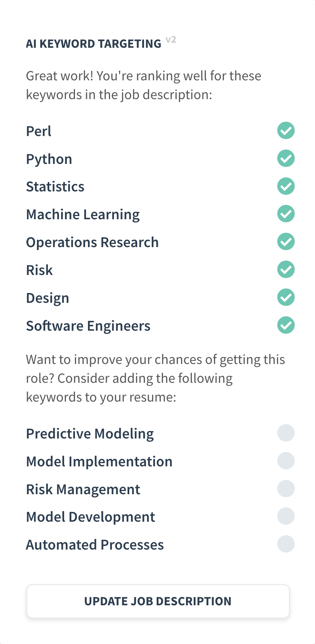Viewport: 315px width, 644px height.
Task: Toggle the circle beside Model Implementation
Action: (x=286, y=461)
